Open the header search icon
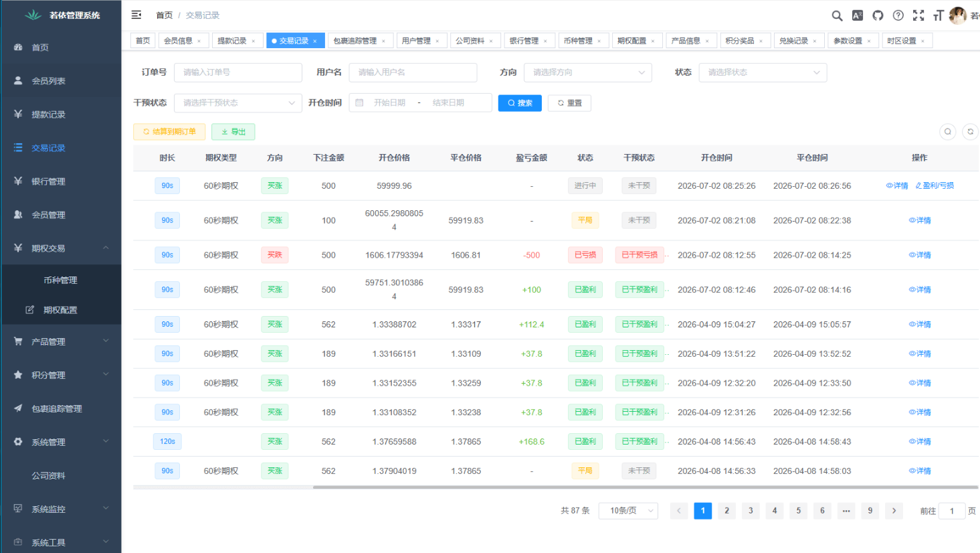This screenshot has width=980, height=553. [837, 15]
